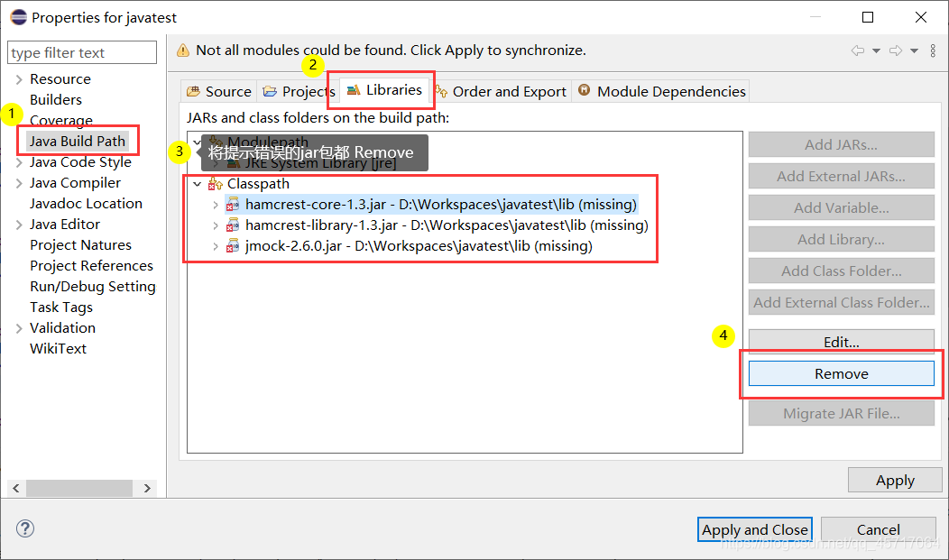Viewport: 949px width, 560px height.
Task: Select Coverage in the sidebar
Action: (61, 120)
